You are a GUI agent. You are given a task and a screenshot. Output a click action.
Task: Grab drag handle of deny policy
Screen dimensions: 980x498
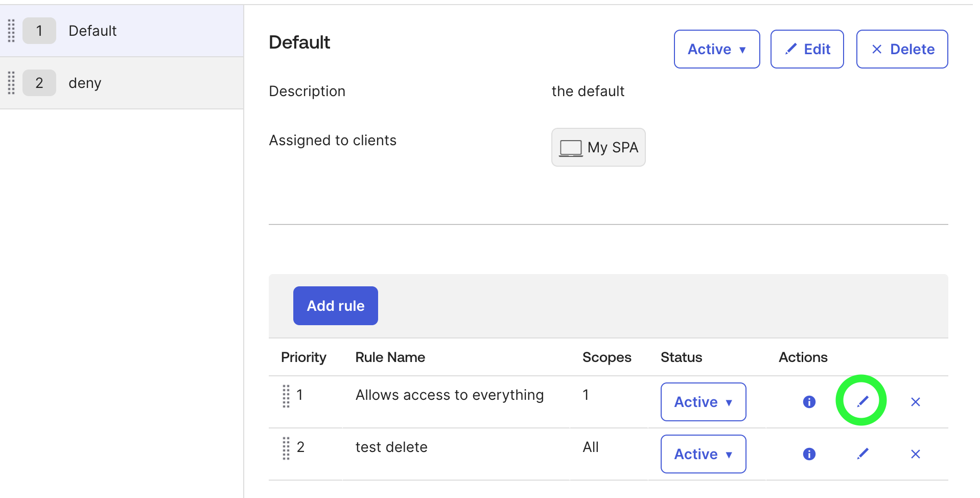[11, 83]
